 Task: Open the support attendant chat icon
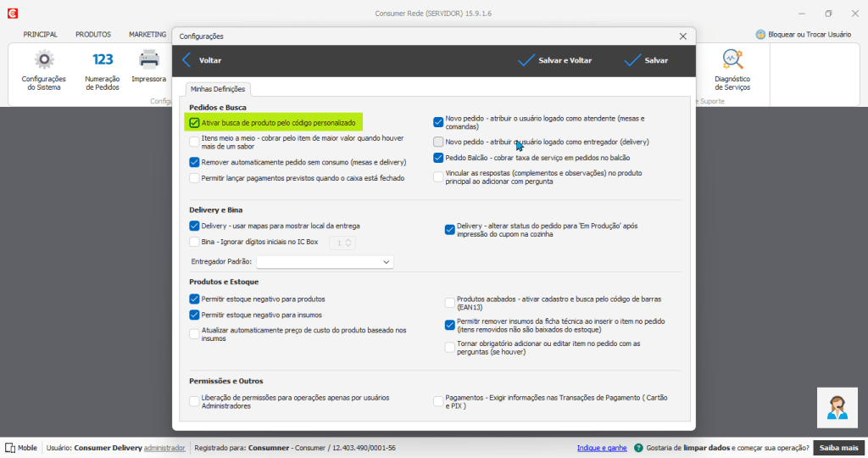pos(837,408)
